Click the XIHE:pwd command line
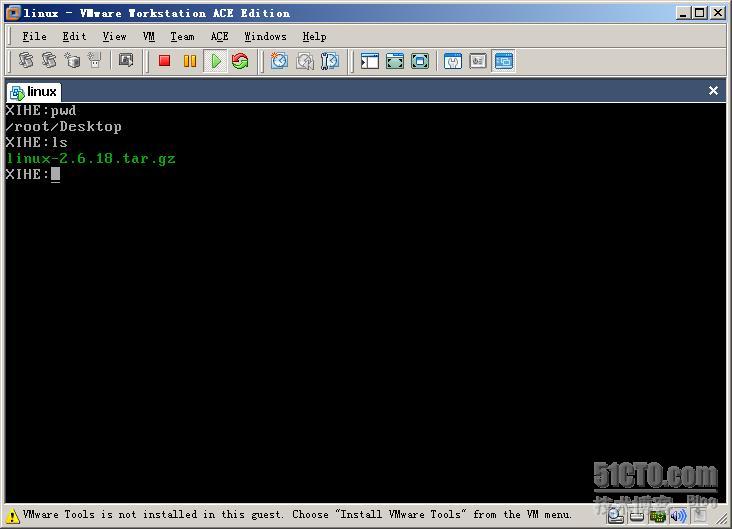 (x=41, y=111)
